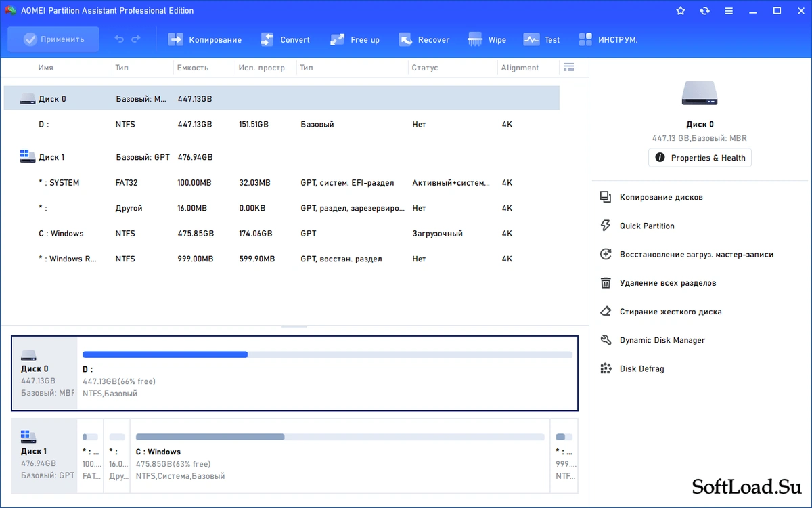This screenshot has width=812, height=508.
Task: Select the Диск 1 row in list
Action: pos(281,157)
